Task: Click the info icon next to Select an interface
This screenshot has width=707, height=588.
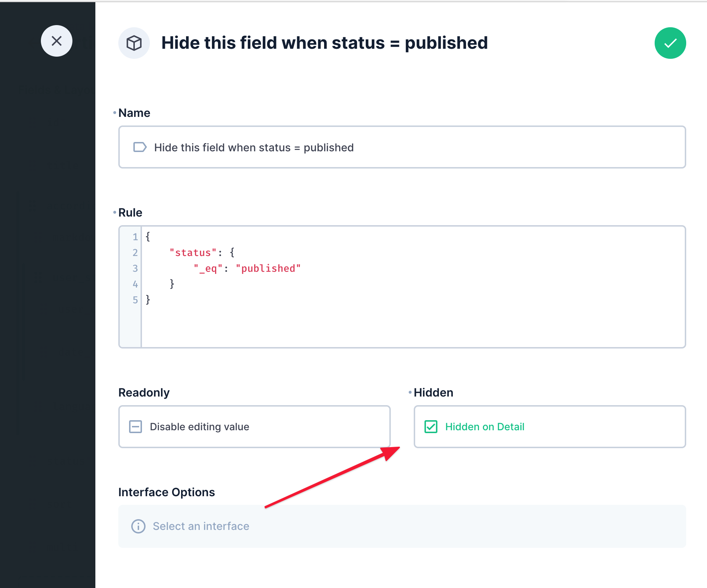Action: [x=138, y=526]
